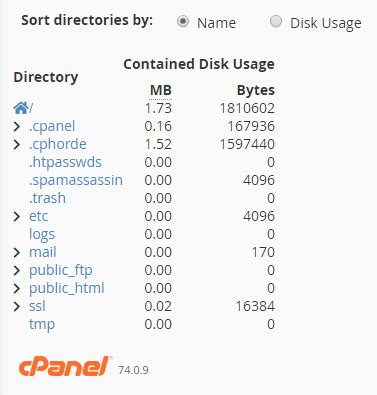Open the .htpasswds directory link
The height and width of the screenshot is (395, 377).
(x=65, y=162)
